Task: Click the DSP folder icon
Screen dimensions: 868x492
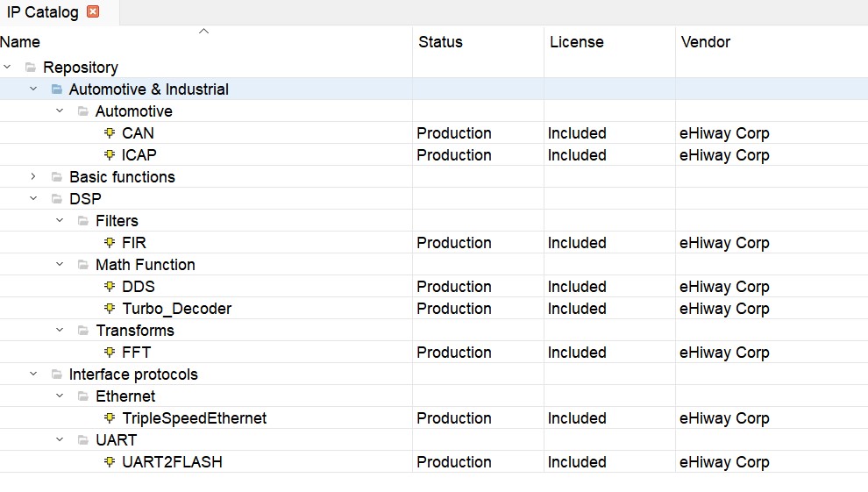Action: point(56,199)
